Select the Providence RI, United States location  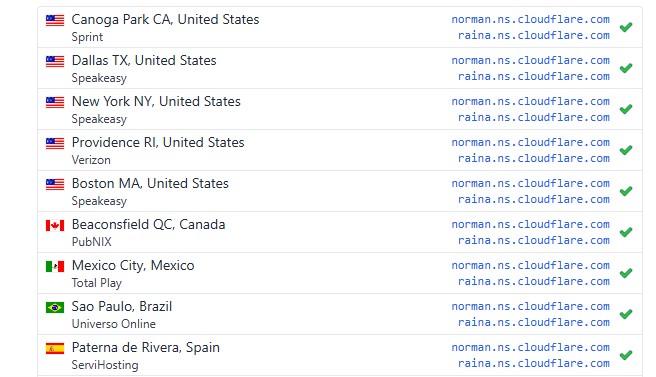pyautogui.click(x=158, y=143)
